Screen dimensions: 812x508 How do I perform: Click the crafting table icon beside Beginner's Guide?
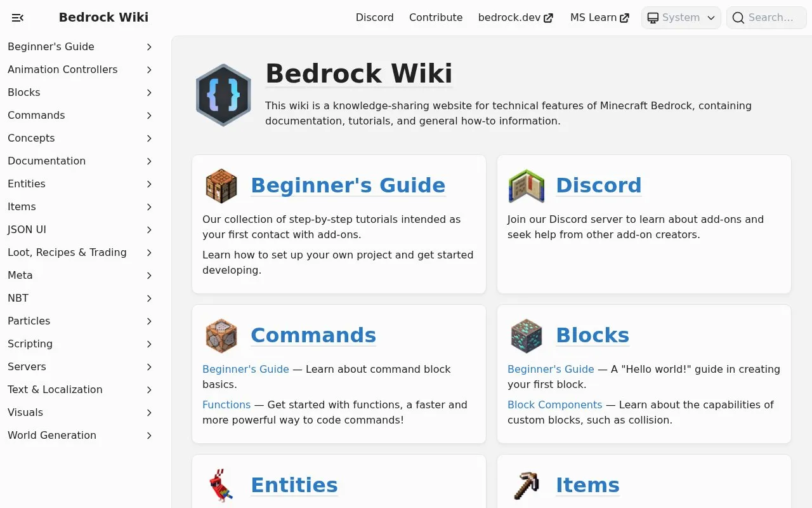(x=221, y=185)
